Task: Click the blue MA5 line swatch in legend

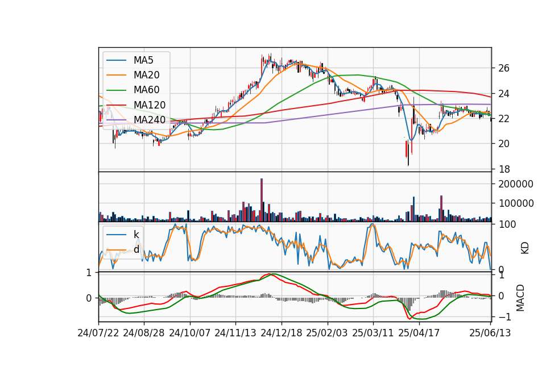Action: click(116, 61)
